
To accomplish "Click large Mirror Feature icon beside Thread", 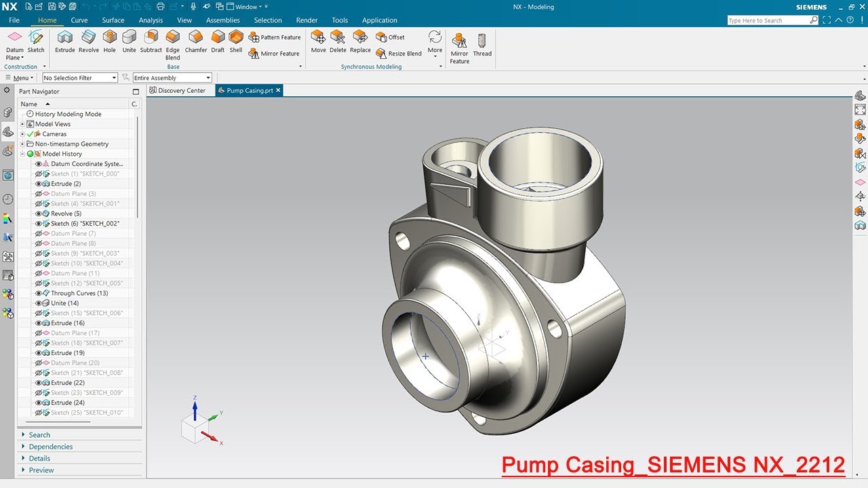I will click(459, 48).
